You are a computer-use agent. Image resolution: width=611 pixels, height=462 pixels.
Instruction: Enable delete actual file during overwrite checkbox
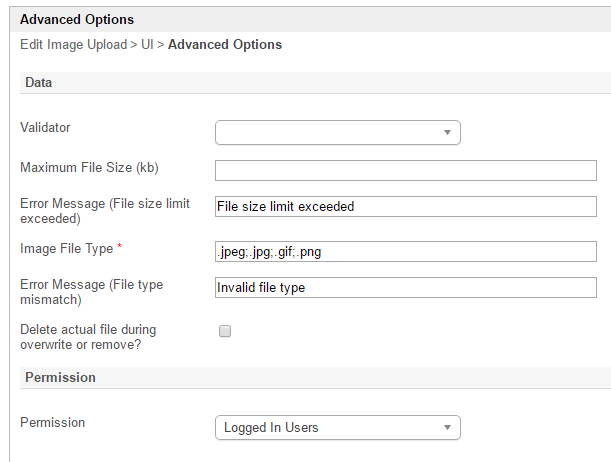[225, 331]
